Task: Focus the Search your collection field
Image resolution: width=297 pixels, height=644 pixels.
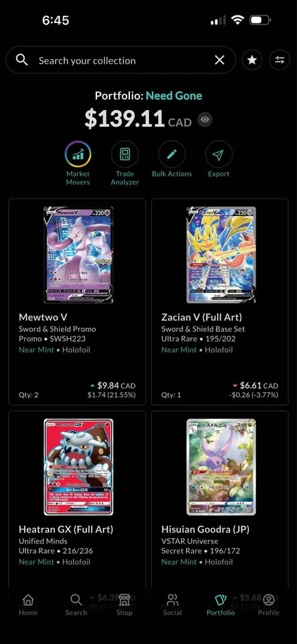Action: [x=121, y=60]
